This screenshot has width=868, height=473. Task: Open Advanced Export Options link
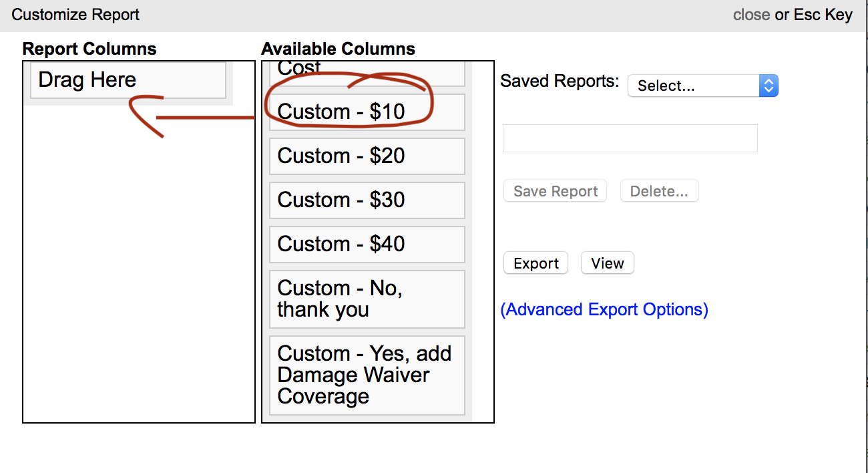[x=604, y=309]
